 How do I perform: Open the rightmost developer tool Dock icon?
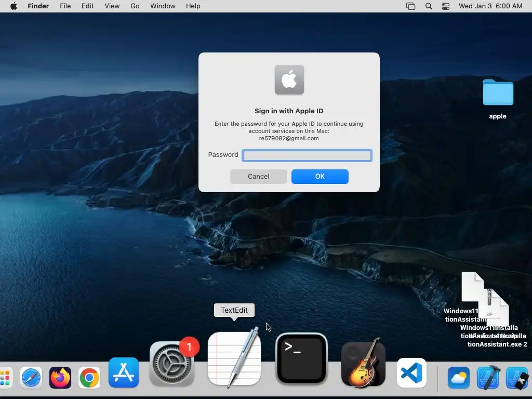click(x=517, y=378)
